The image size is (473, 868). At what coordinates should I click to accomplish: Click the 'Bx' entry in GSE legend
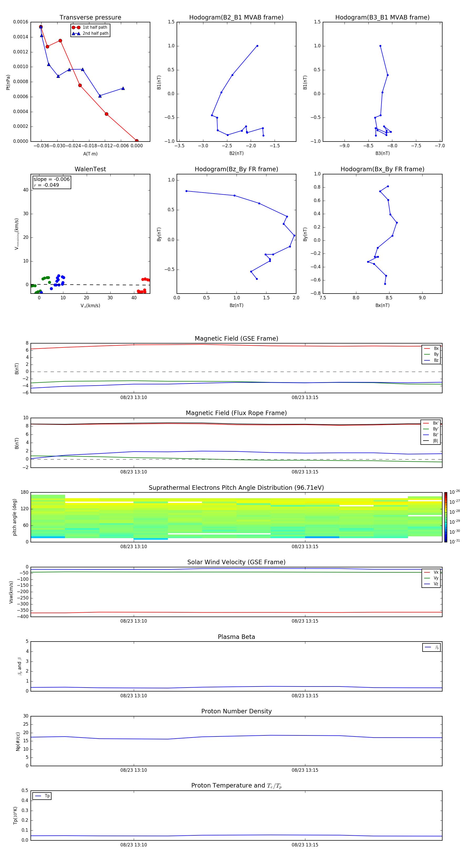pos(431,349)
